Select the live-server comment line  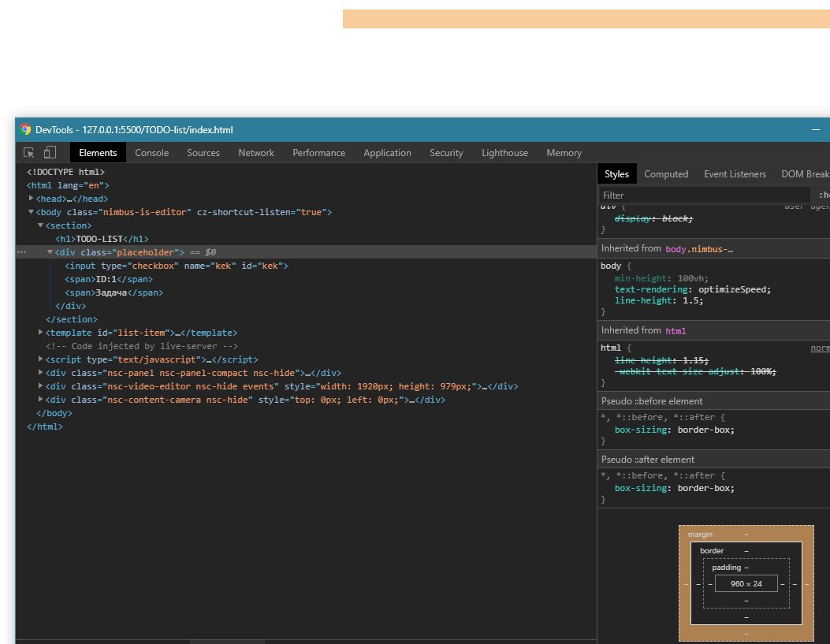142,346
